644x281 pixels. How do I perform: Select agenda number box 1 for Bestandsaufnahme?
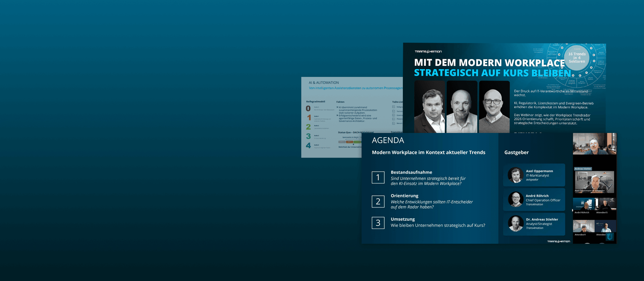click(378, 177)
